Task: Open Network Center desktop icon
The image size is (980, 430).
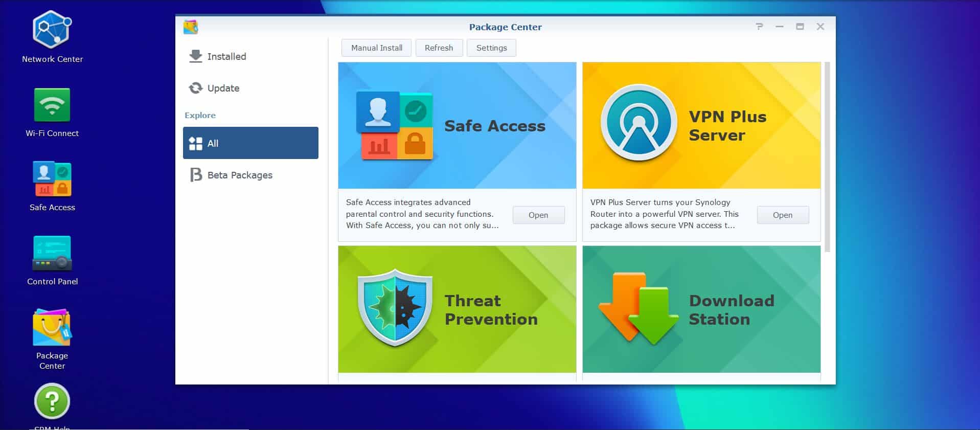Action: [x=52, y=30]
